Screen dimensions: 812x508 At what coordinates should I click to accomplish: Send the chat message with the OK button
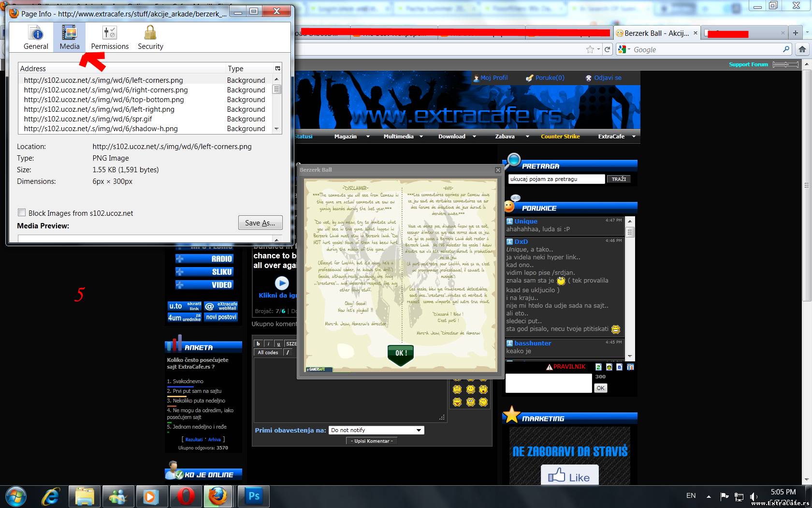[x=600, y=388]
